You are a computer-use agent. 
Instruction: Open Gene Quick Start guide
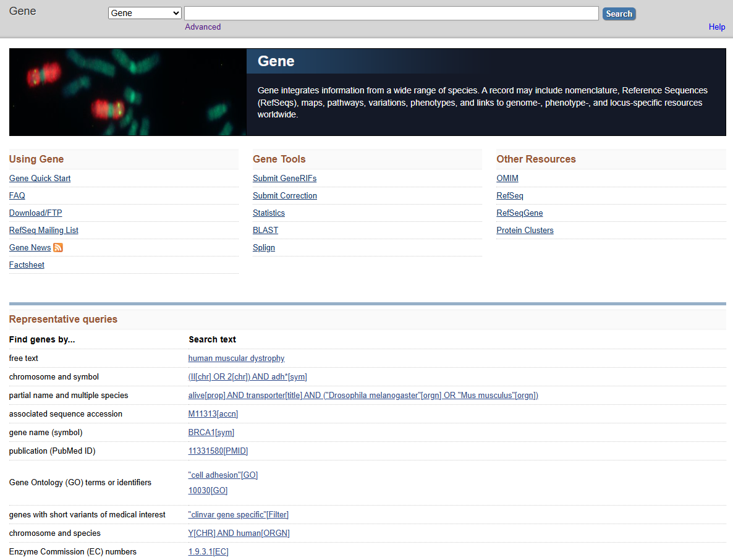[x=40, y=179]
